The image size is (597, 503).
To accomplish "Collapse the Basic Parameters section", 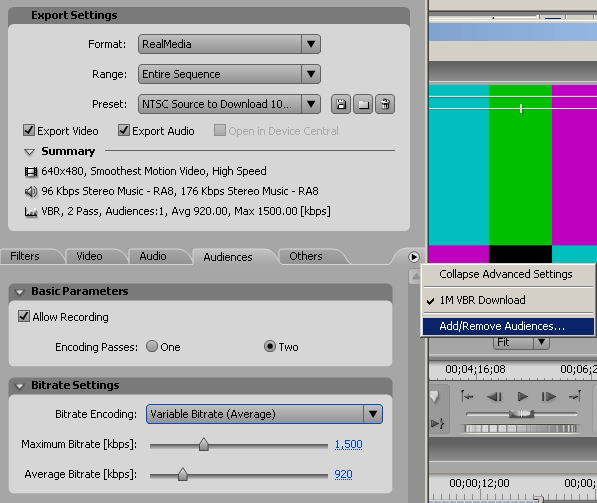I will coord(20,292).
